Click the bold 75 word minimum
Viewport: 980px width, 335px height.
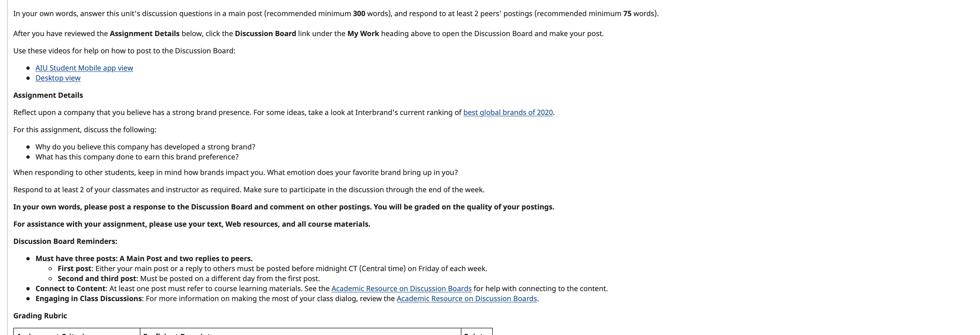[x=627, y=14]
